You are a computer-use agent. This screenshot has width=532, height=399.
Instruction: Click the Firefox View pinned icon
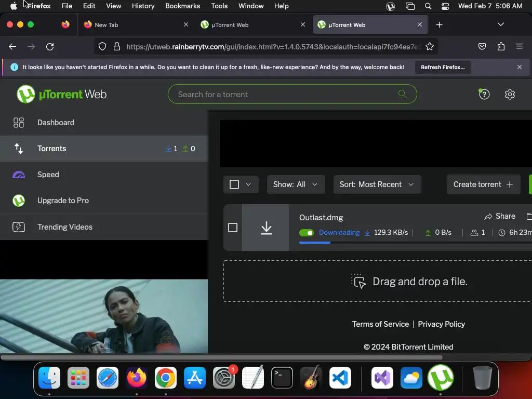65,24
